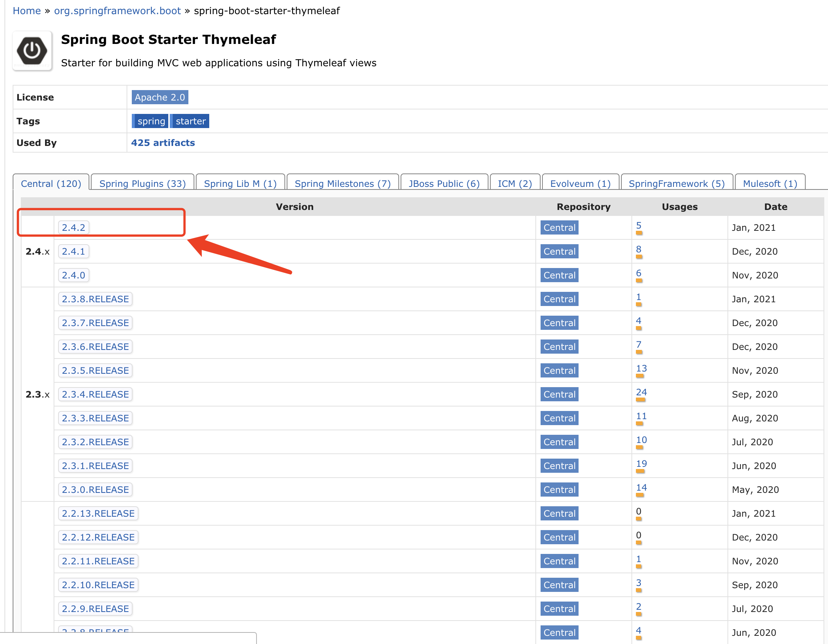Image resolution: width=828 pixels, height=644 pixels.
Task: Click the Apache 2.0 license badge
Action: pos(160,98)
